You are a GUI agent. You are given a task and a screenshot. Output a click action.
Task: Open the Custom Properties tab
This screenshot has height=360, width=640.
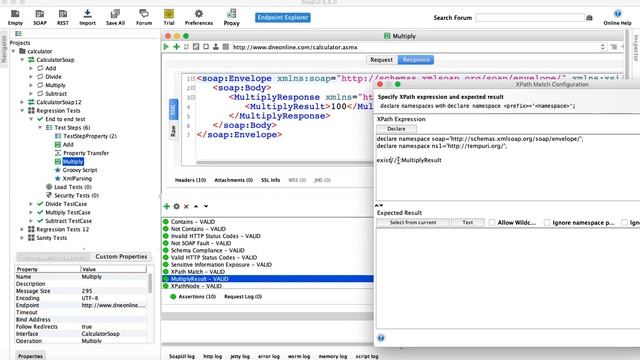(121, 256)
